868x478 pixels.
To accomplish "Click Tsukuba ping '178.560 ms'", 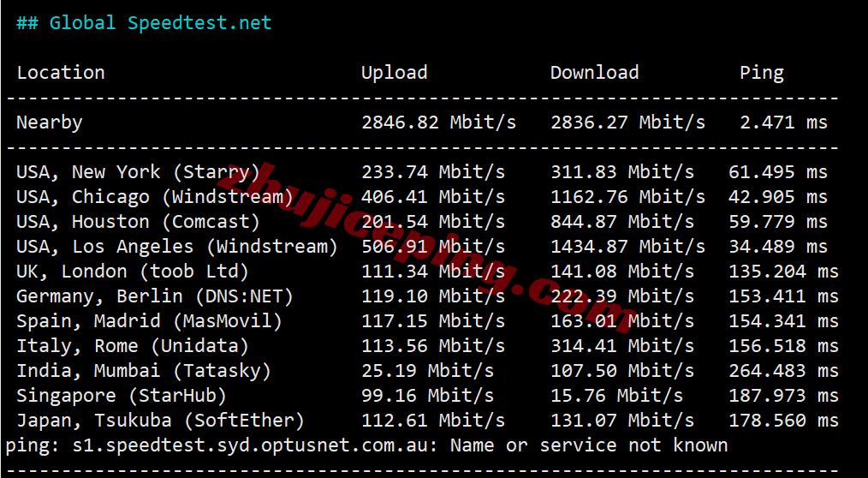I will click(784, 421).
